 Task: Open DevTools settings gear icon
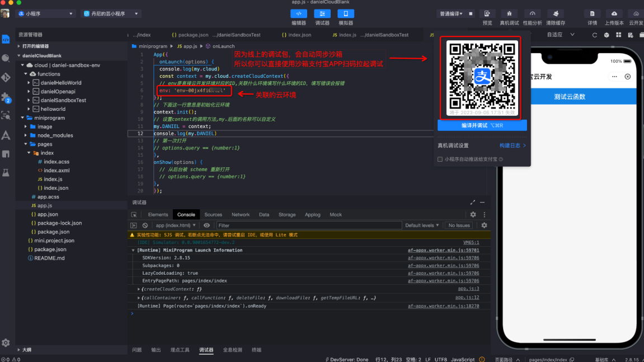tap(473, 214)
